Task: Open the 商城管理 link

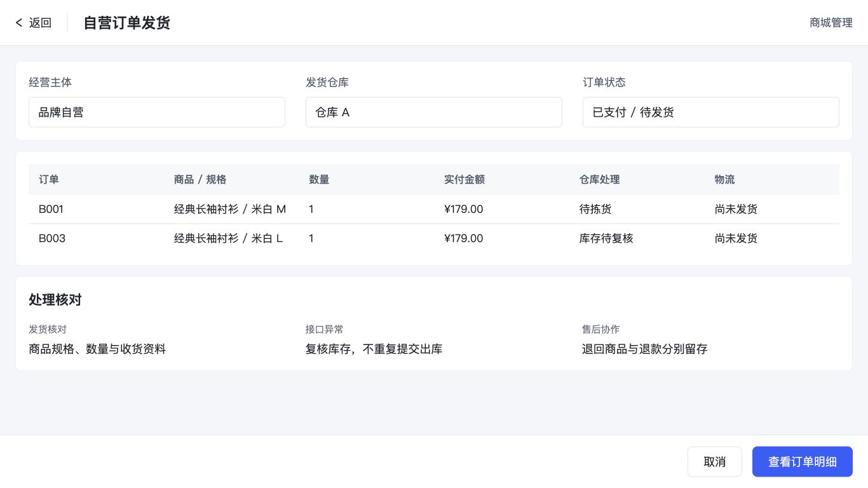Action: click(x=831, y=23)
